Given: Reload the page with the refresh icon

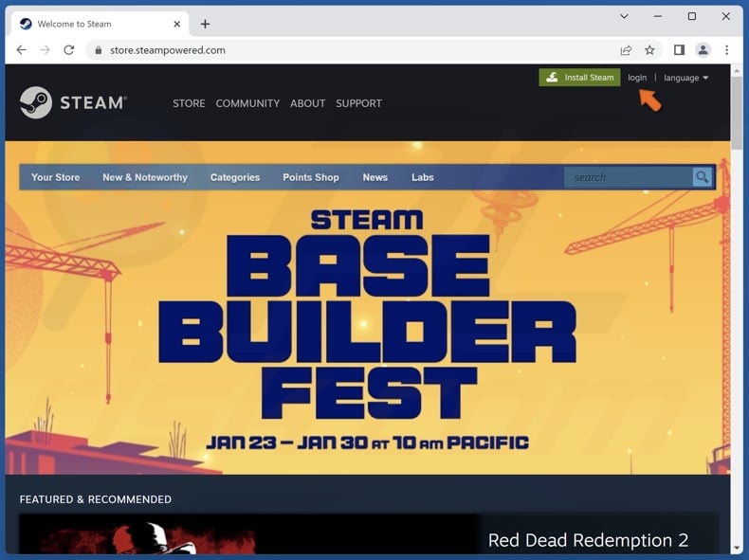Looking at the screenshot, I should tap(69, 50).
